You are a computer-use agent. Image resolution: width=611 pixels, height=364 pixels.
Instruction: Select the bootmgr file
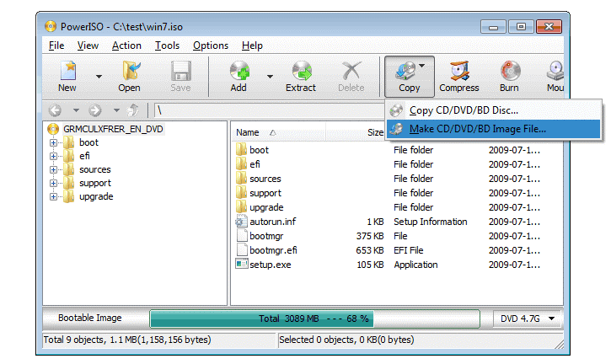(x=266, y=236)
